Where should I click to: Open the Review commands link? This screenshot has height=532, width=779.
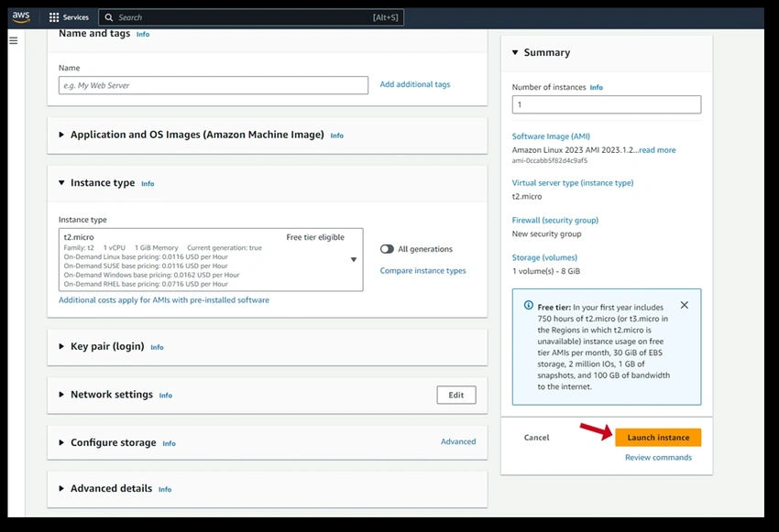click(658, 457)
